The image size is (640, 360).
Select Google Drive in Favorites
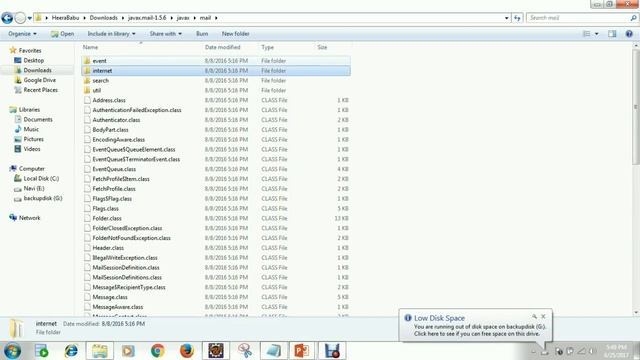[40, 80]
